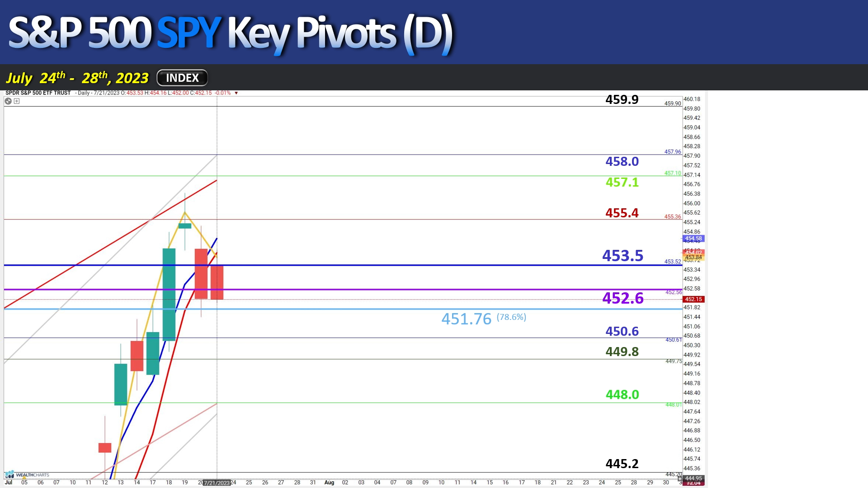Click the red July 14 candle

tap(137, 356)
